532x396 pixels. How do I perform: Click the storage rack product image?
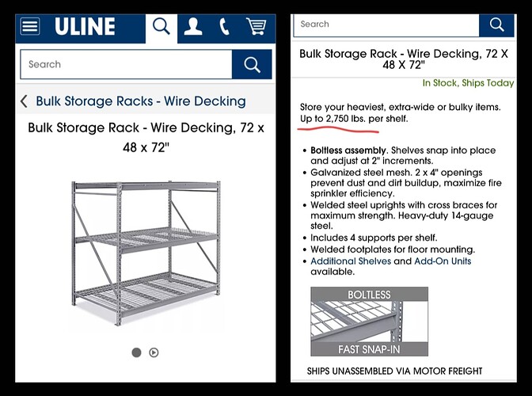(146, 253)
